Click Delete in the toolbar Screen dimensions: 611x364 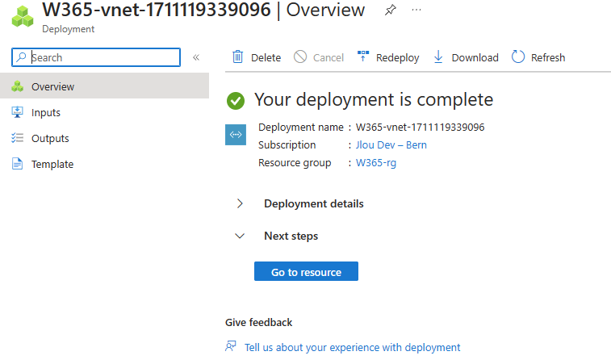(x=257, y=57)
